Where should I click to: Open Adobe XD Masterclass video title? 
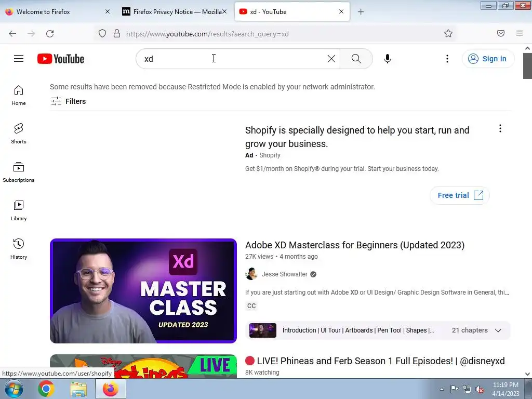355,245
